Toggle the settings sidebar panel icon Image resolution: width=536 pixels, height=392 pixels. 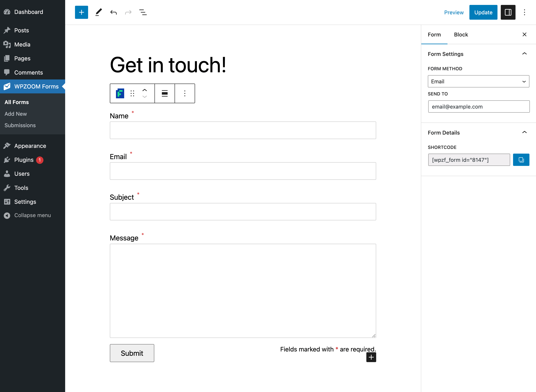(x=508, y=12)
